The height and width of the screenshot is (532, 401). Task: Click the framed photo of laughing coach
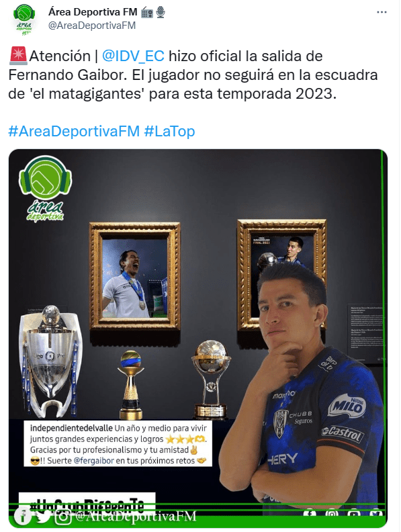coord(135,276)
